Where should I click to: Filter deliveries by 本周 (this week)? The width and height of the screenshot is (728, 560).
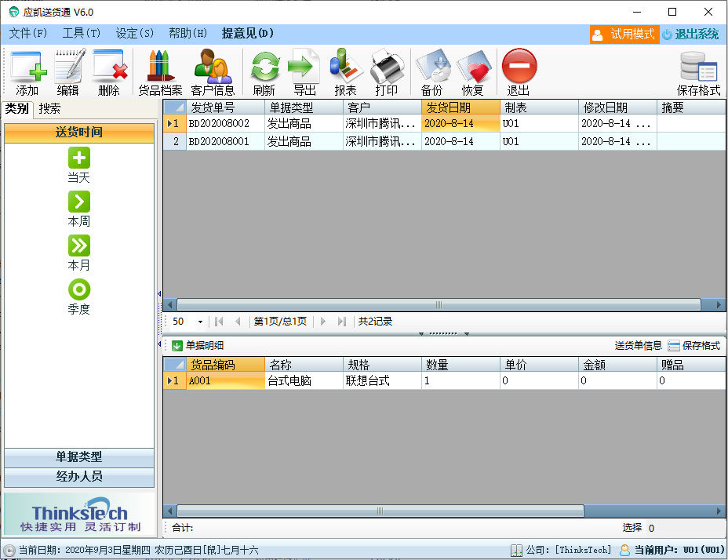(78, 209)
